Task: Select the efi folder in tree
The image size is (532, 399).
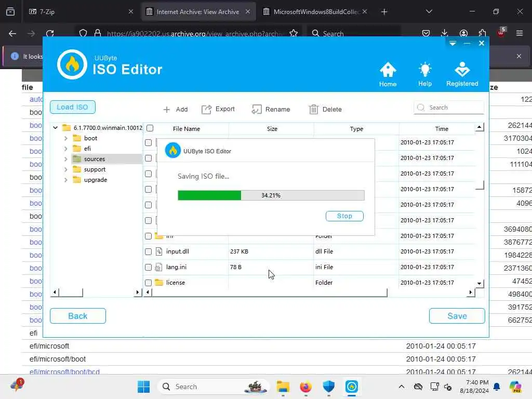Action: (x=82, y=149)
